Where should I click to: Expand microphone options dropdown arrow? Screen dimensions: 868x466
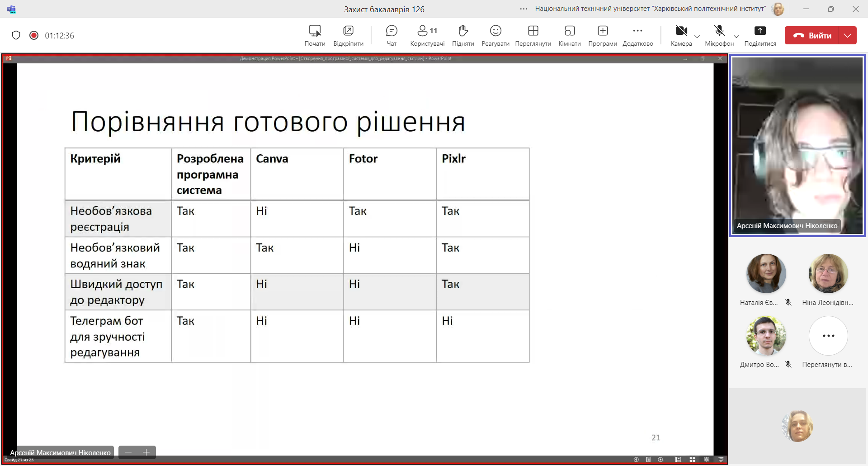(736, 36)
